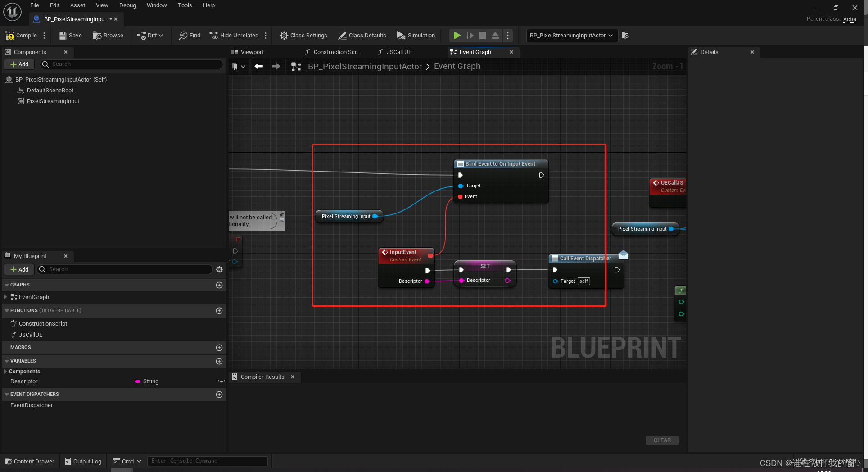Toggle Hide Unrelated nodes
The height and width of the screenshot is (472, 868).
click(x=234, y=36)
